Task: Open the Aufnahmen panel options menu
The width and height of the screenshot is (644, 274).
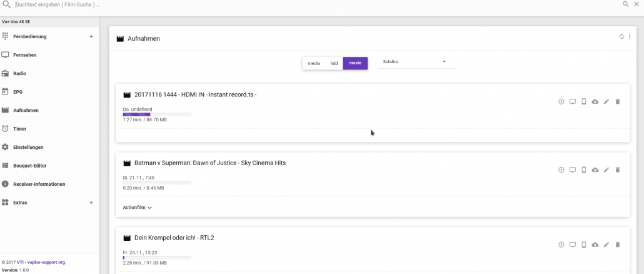Action: pos(629,36)
